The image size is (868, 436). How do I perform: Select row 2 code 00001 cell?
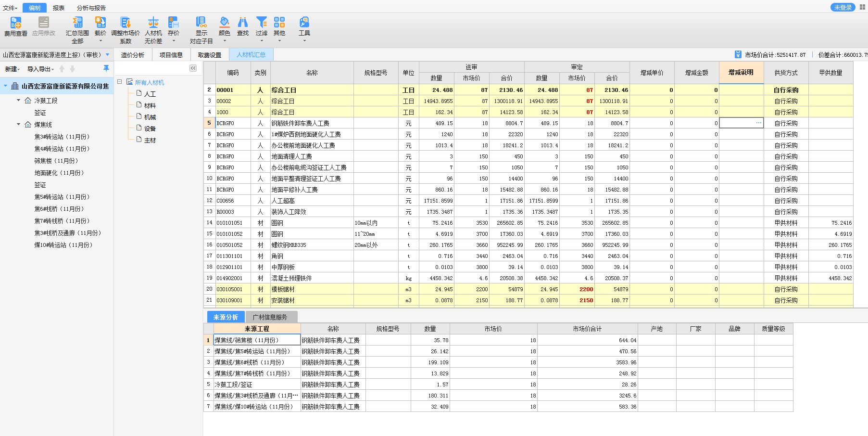click(x=233, y=90)
